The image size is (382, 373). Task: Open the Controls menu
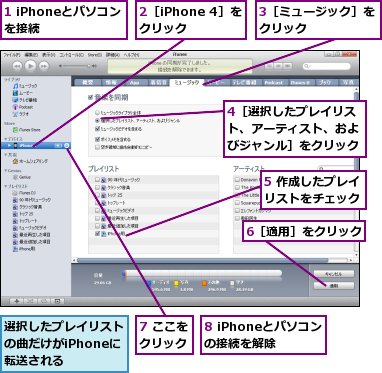[x=72, y=55]
